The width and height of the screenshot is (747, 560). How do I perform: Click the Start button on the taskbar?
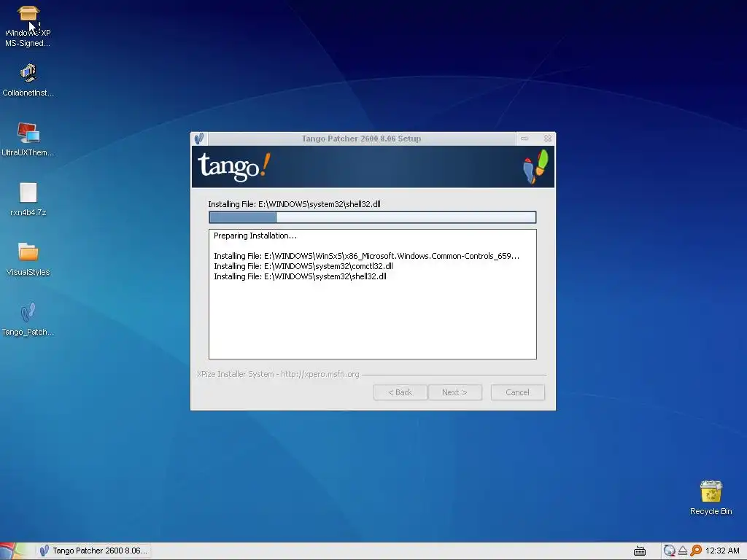click(13, 551)
